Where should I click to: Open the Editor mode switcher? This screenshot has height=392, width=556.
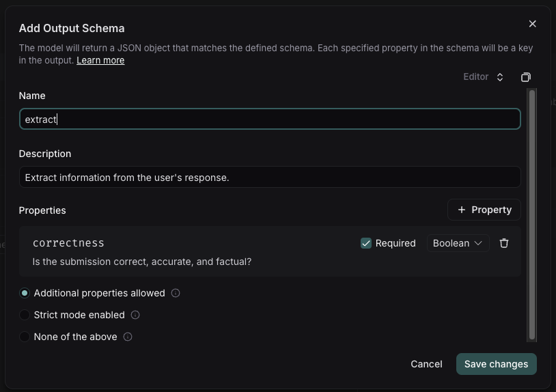coord(484,77)
